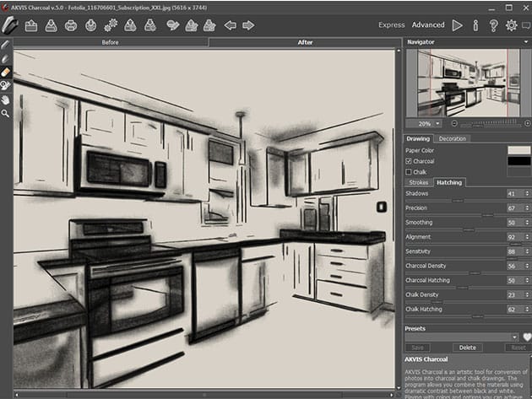The width and height of the screenshot is (532, 399).
Task: Open Help question mark icon
Action: pyautogui.click(x=493, y=25)
